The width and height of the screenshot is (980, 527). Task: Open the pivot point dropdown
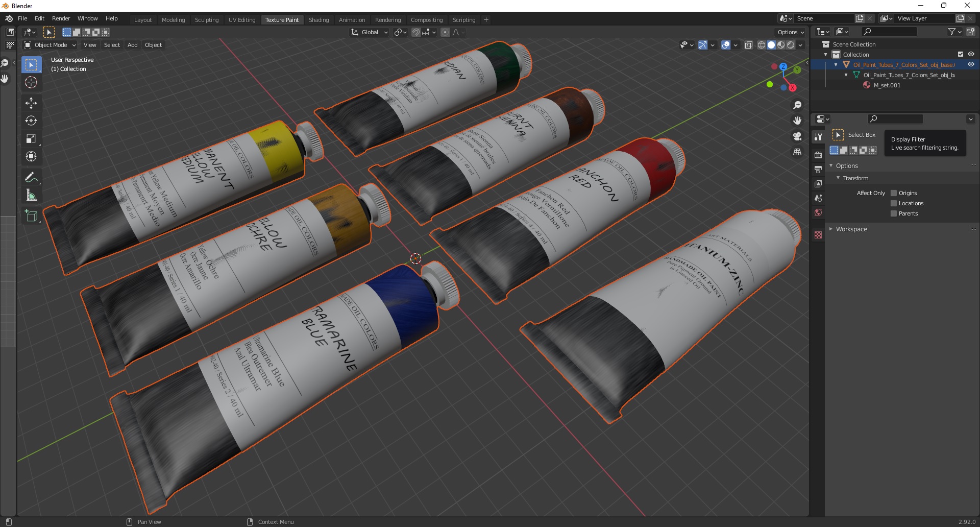point(401,32)
